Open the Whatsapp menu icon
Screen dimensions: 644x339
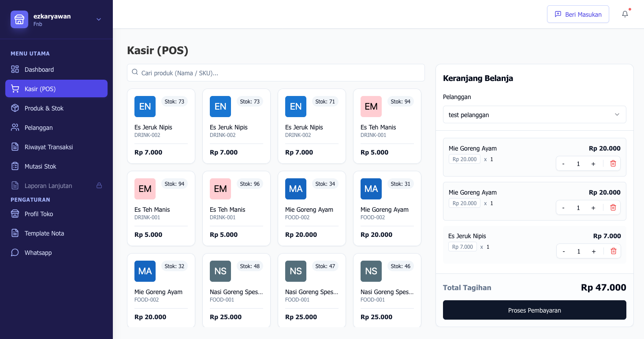click(x=15, y=252)
